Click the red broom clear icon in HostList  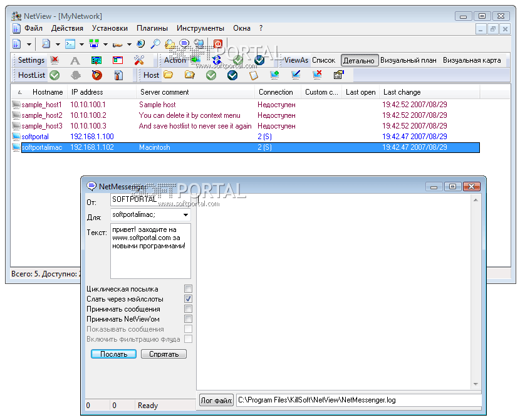97,75
